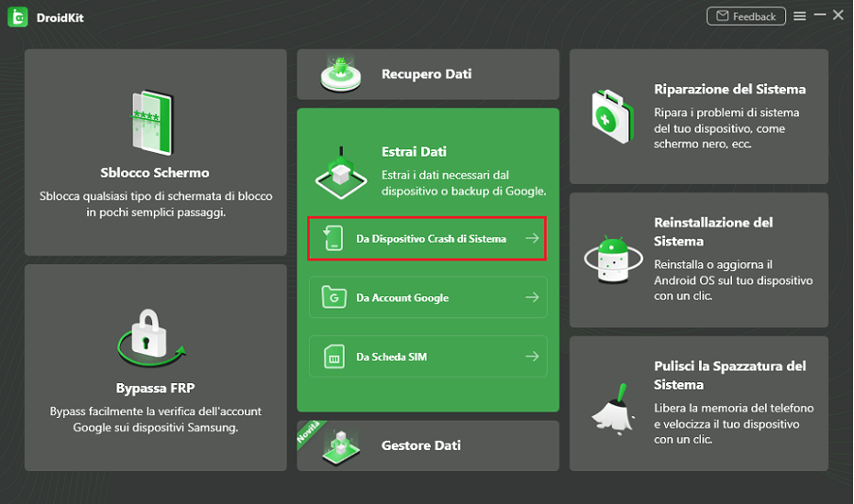The height and width of the screenshot is (504, 854).
Task: Open the hamburger menu in title bar
Action: pyautogui.click(x=799, y=16)
